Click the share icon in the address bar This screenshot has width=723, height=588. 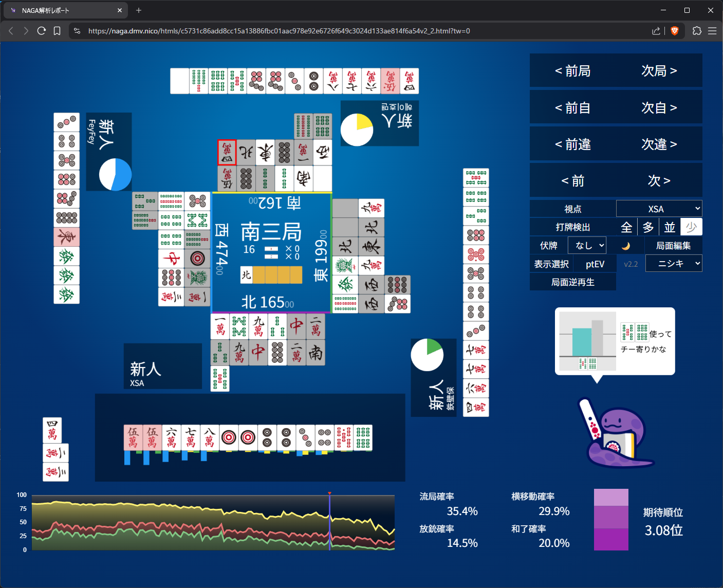coord(656,31)
